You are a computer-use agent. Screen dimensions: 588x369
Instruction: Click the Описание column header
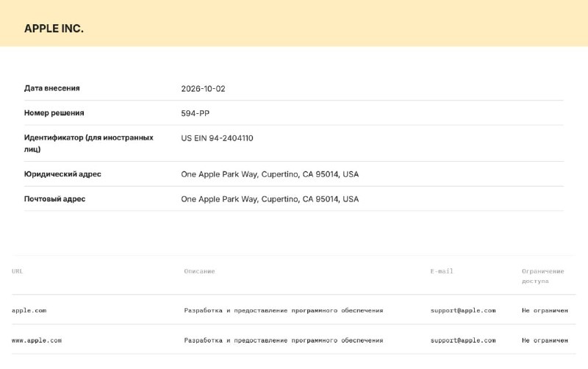pos(199,271)
